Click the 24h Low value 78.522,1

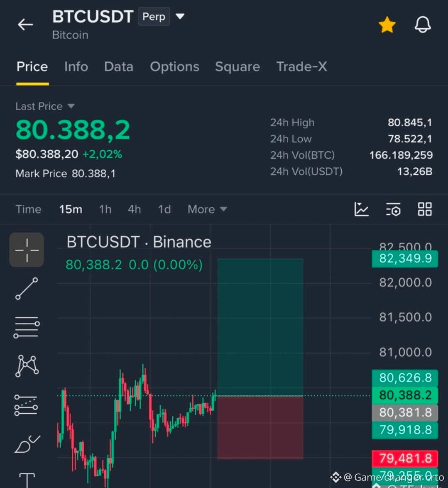[410, 139]
